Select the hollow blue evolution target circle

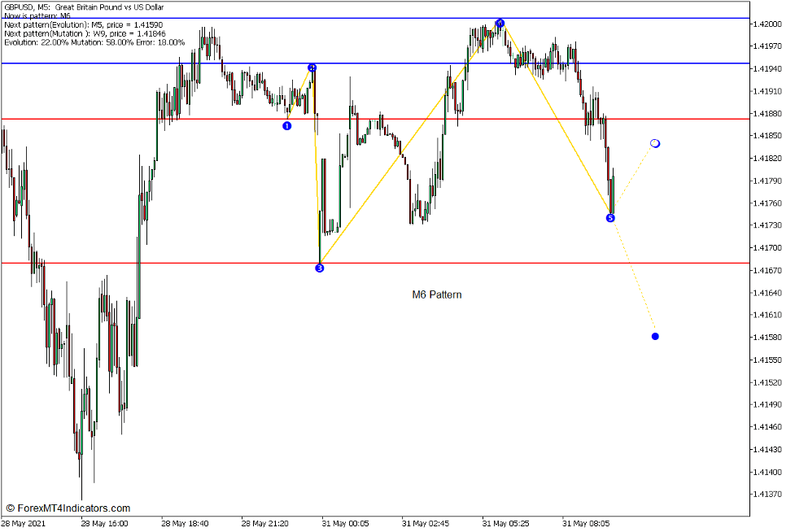click(654, 142)
